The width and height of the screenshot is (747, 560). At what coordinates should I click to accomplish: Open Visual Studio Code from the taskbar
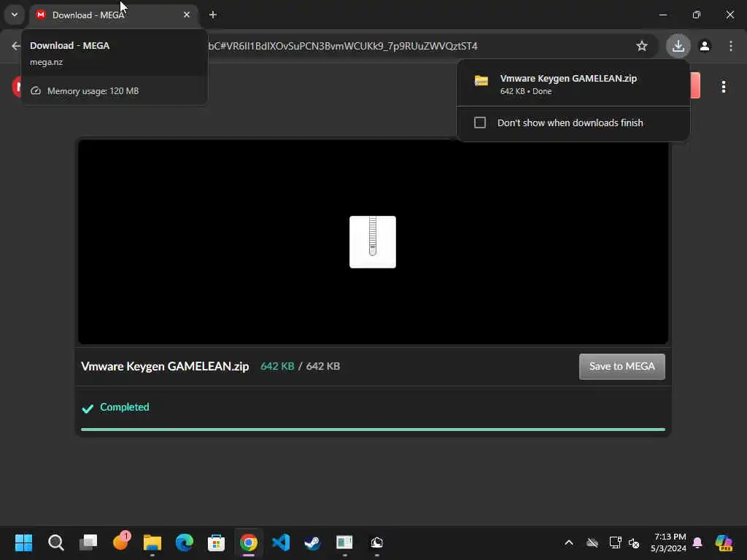(281, 542)
